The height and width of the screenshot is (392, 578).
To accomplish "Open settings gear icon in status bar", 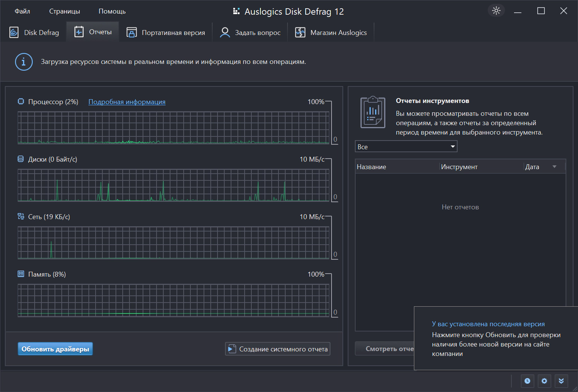I will click(544, 381).
